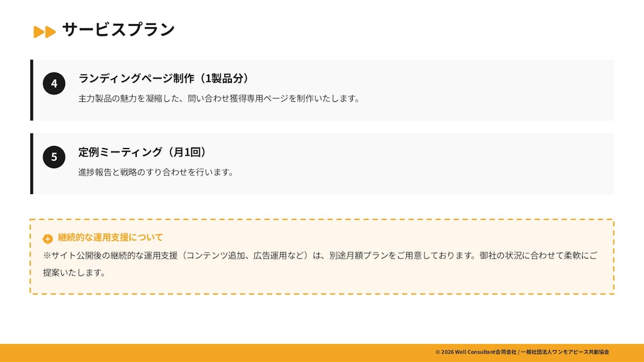Click the dashed orange border of the notice box
644x362 pixels.
click(x=322, y=219)
